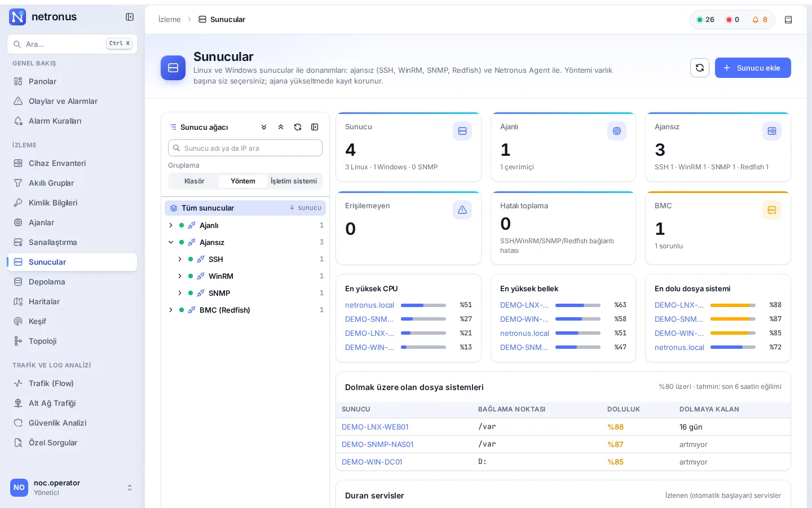The width and height of the screenshot is (812, 508).
Task: Focus the server name or IP search field
Action: point(245,148)
